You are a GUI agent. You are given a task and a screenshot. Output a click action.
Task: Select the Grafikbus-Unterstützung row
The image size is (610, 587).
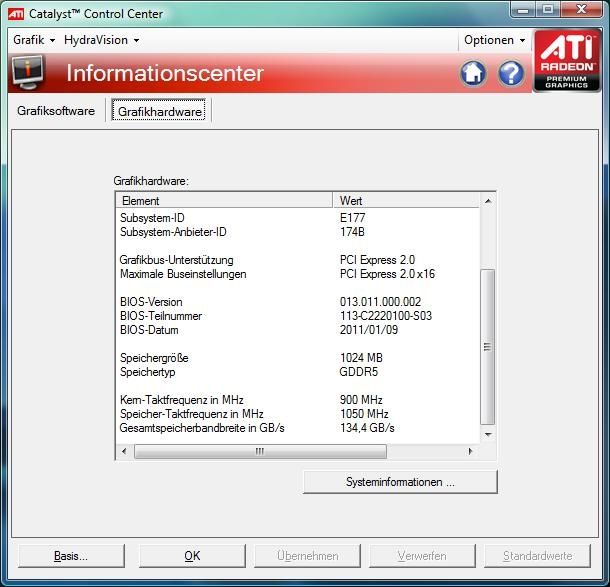pyautogui.click(x=298, y=260)
